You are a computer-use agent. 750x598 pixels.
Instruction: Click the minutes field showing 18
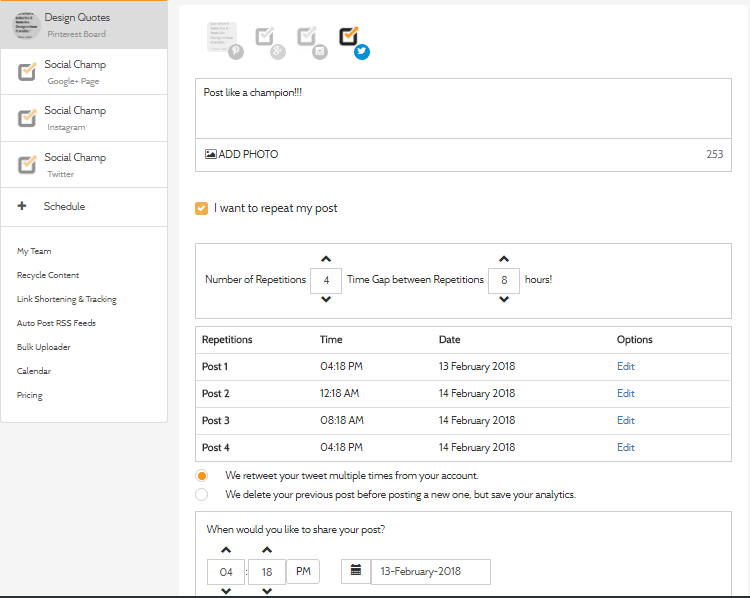tap(267, 572)
